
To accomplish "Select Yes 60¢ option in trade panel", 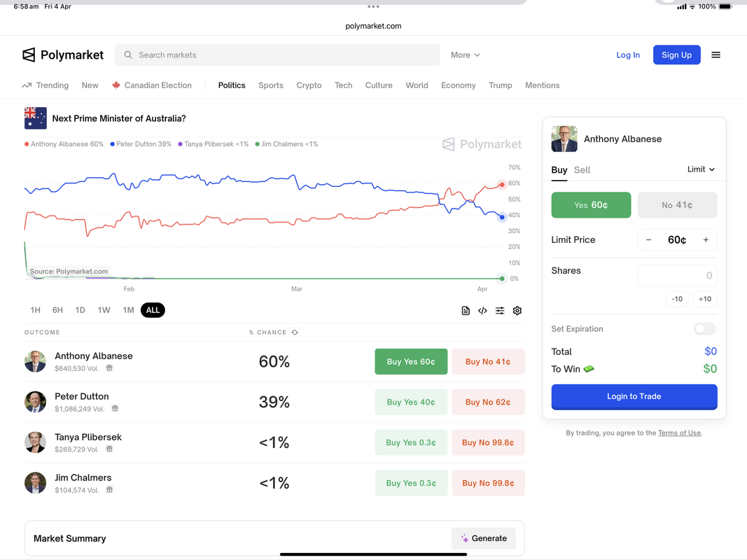I will pyautogui.click(x=591, y=205).
